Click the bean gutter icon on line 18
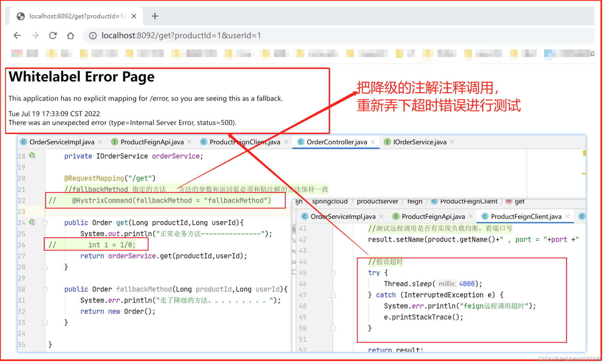 [x=32, y=156]
